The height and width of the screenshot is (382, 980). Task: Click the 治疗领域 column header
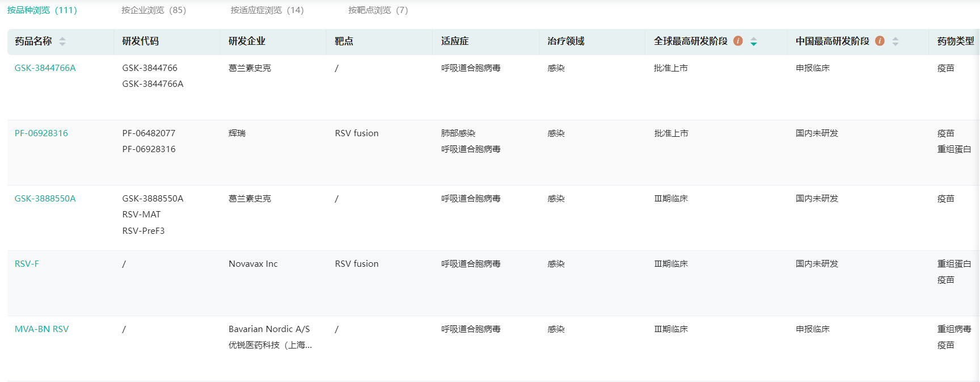pos(565,41)
